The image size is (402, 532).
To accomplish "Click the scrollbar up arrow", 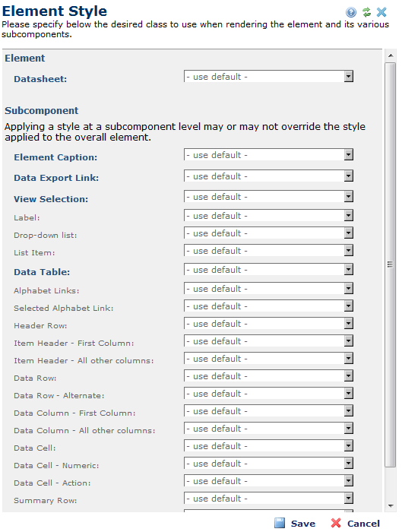I will click(391, 55).
